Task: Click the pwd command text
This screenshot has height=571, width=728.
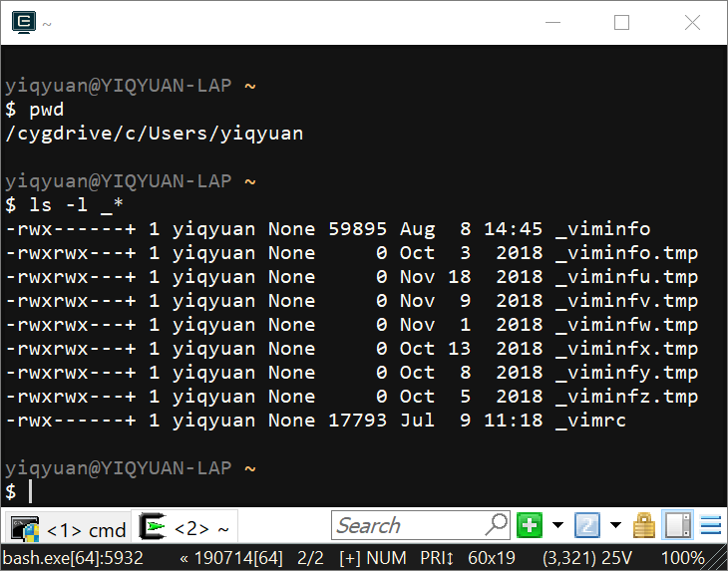Action: tap(47, 110)
